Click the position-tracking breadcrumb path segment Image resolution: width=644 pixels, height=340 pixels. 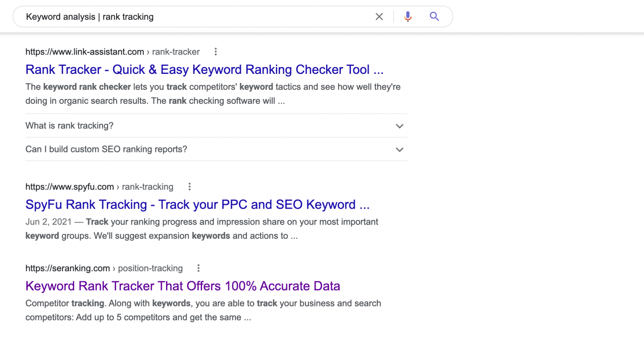[x=150, y=268]
